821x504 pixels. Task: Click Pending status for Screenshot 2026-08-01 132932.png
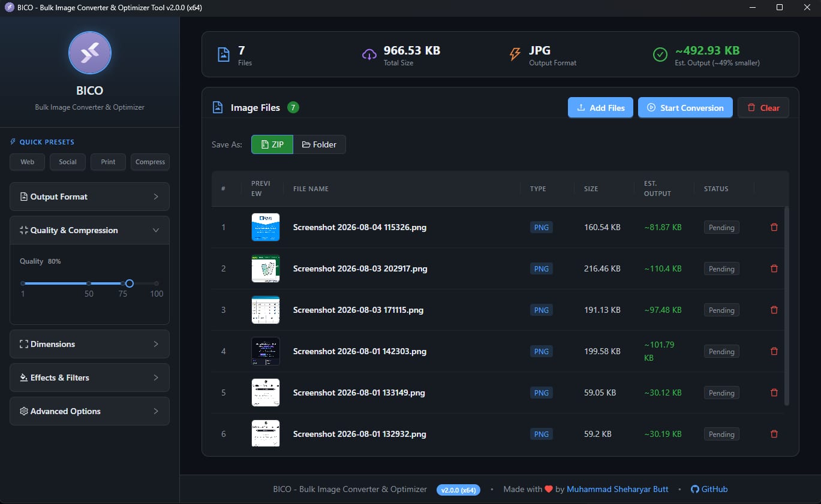(x=721, y=434)
